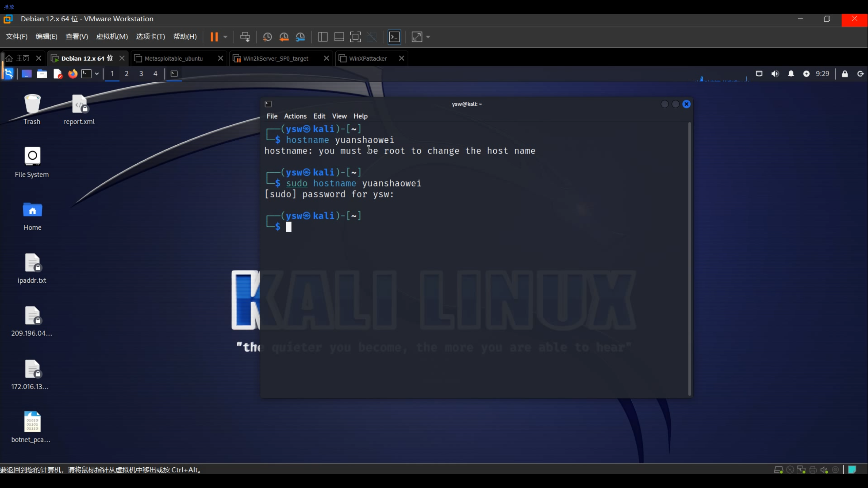
Task: Toggle the VMware console view button
Action: tap(394, 37)
